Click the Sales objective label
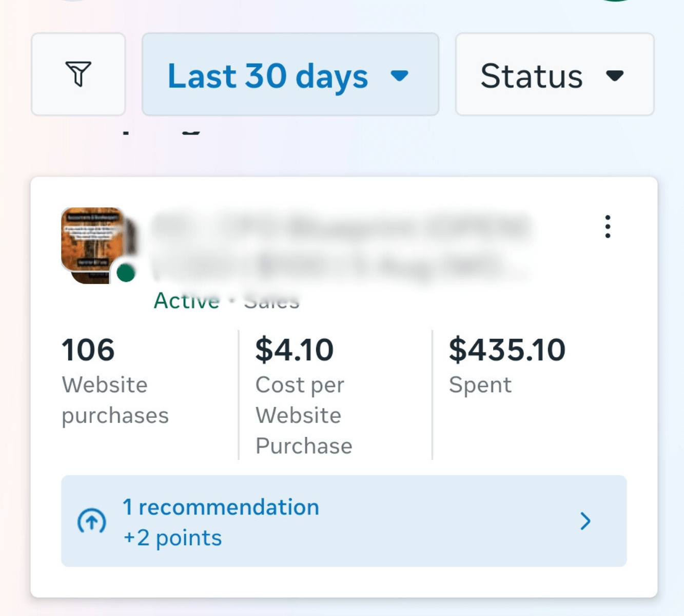This screenshot has width=684, height=616. pos(271,302)
